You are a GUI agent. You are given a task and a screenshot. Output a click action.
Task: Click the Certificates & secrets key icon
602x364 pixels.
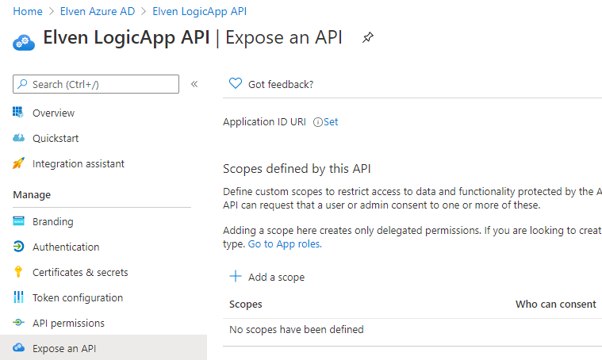coord(18,271)
